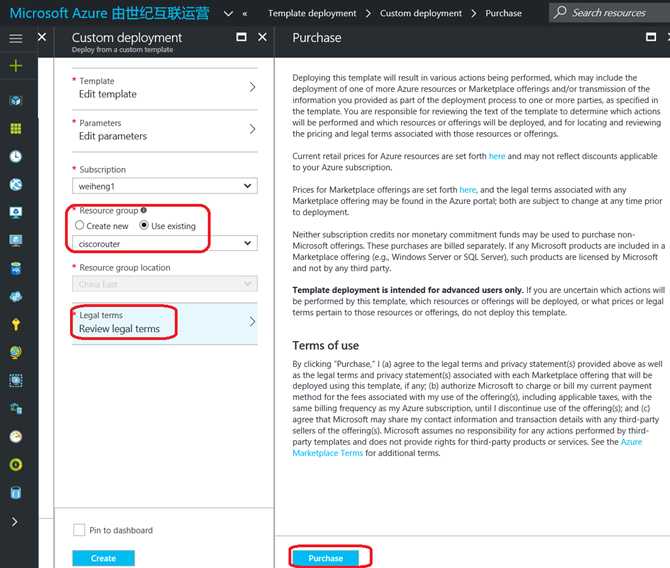Screen dimensions: 670x568
Task: Open the classic virtual machines monitor icon
Action: point(16,212)
